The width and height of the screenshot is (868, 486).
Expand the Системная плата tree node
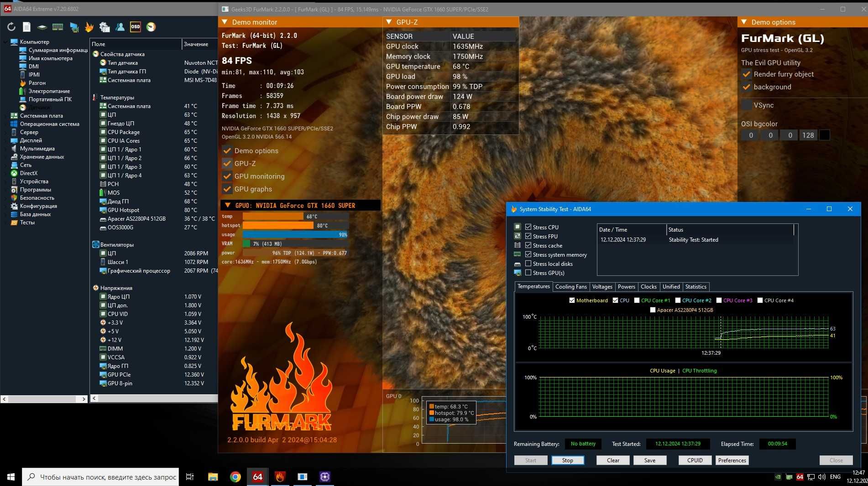tap(6, 116)
